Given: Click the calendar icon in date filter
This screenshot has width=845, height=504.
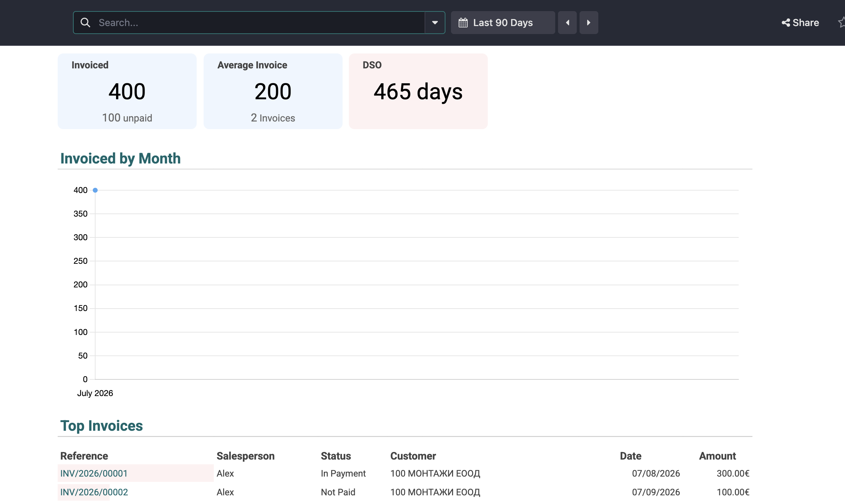Looking at the screenshot, I should 463,23.
